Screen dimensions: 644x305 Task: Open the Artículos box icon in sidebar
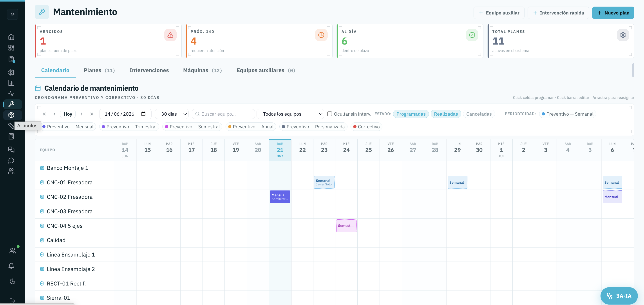(x=11, y=115)
